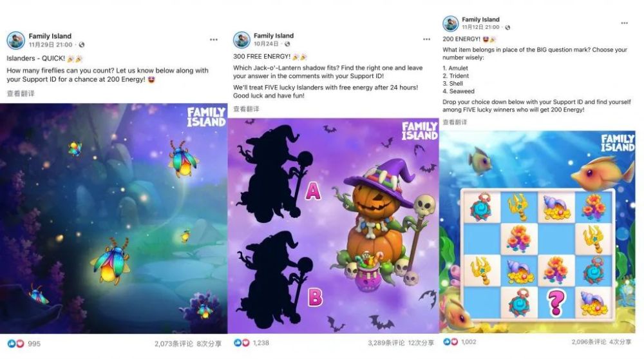
Task: Open the 200 ENERGY post's three-dot options menu
Action: 624,23
